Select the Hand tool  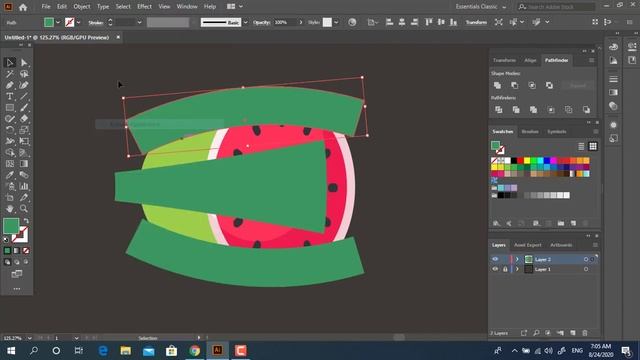tap(10, 209)
